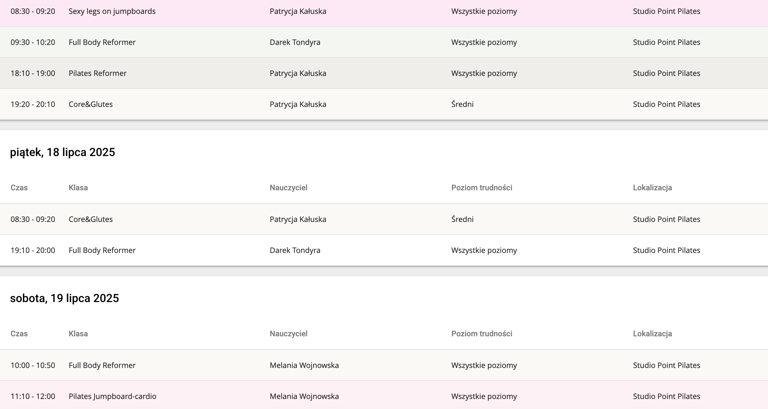Select the Pilates Reformer class at 18:10
This screenshot has width=768, height=409.
[101, 74]
